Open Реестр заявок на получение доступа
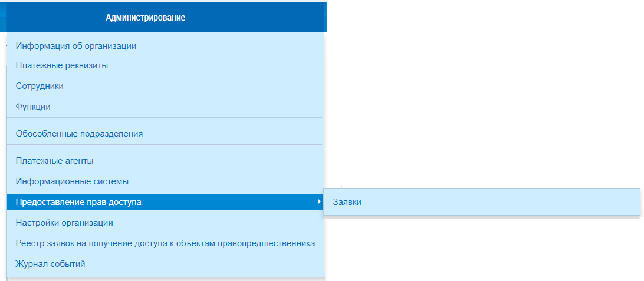644x281 pixels. 166,244
